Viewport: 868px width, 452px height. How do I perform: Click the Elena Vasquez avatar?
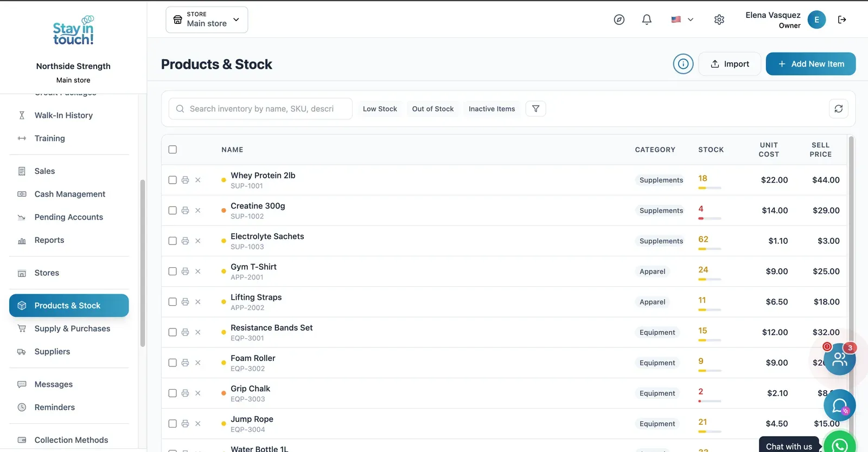coord(816,20)
